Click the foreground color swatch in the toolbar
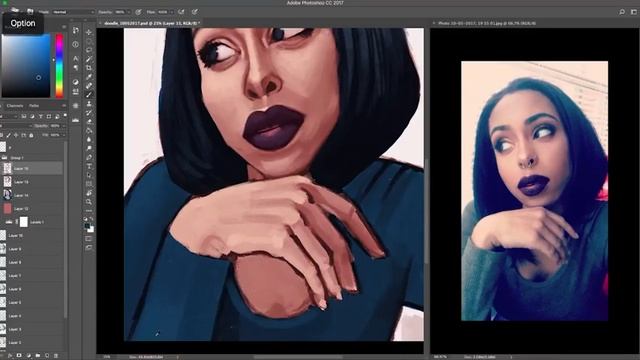This screenshot has height=360, width=640. [x=87, y=226]
